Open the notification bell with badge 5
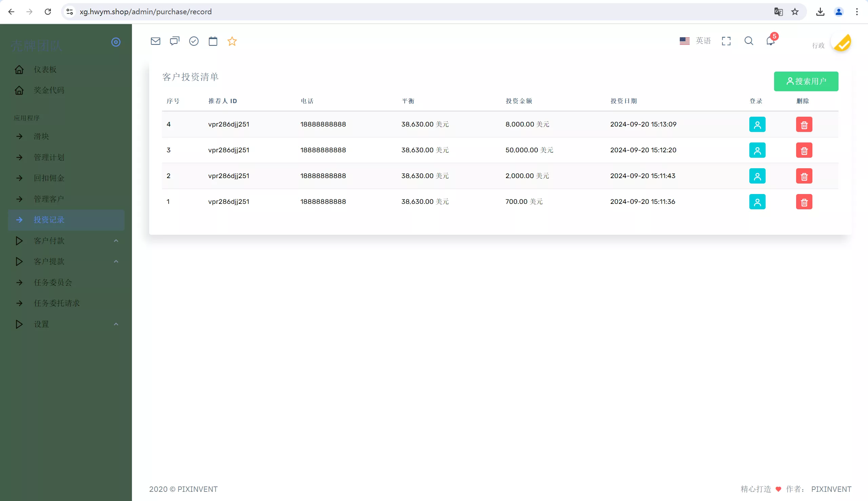 [770, 41]
